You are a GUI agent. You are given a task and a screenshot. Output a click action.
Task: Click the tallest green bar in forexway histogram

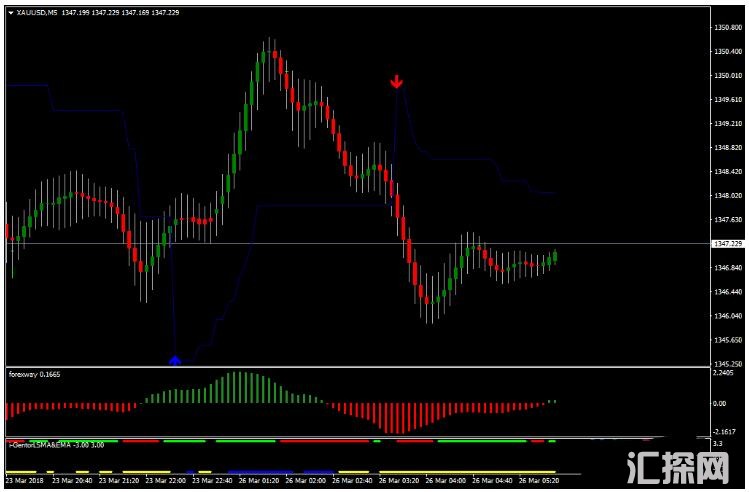pos(239,387)
